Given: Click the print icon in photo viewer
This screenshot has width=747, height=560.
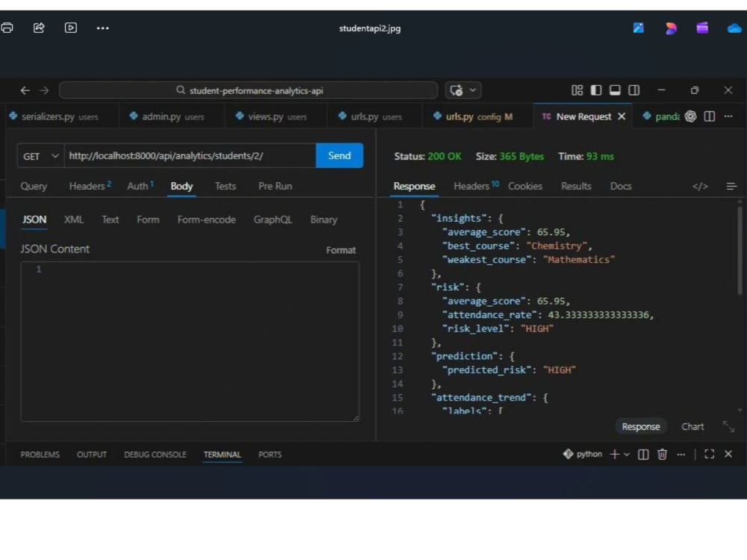Looking at the screenshot, I should coord(7,28).
